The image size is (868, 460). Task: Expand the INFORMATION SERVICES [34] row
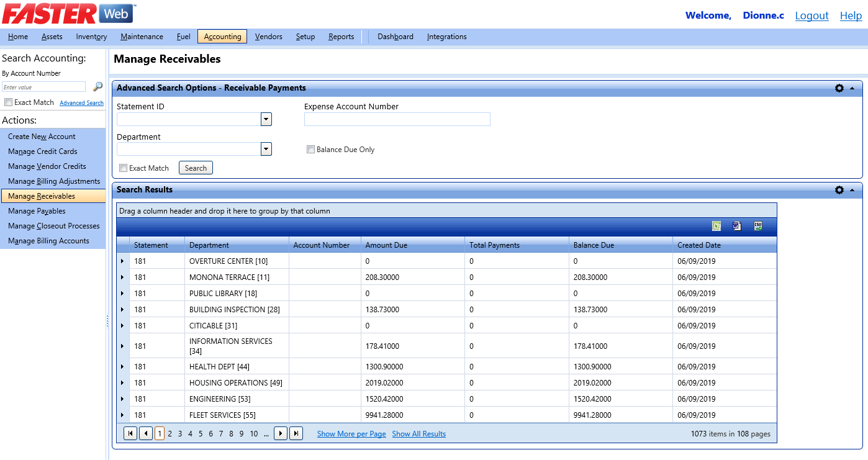pos(122,346)
